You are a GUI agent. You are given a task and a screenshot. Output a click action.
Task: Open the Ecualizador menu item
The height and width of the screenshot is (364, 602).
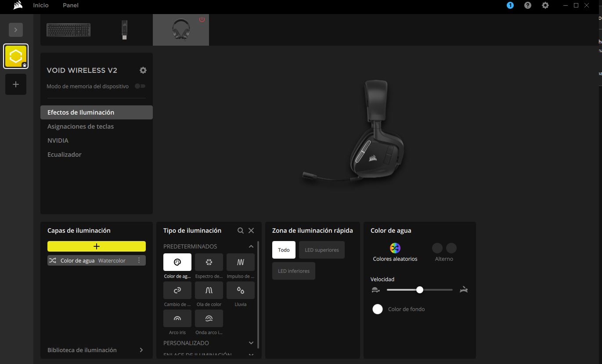(x=65, y=155)
